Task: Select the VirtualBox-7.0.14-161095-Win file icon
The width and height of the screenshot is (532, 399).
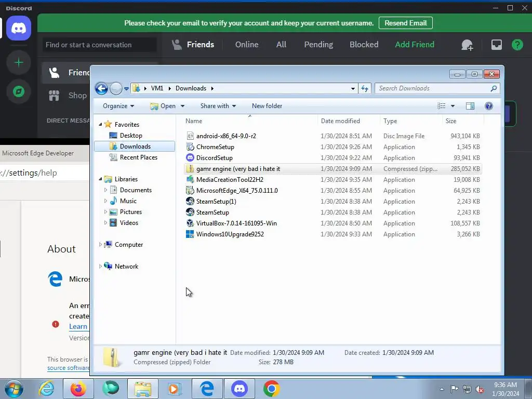Action: point(190,223)
